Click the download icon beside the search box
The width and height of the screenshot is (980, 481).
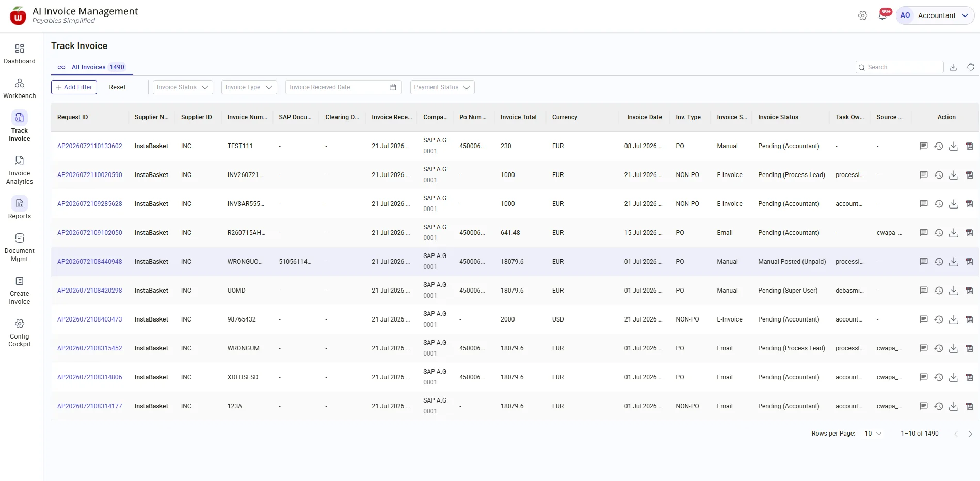click(953, 67)
